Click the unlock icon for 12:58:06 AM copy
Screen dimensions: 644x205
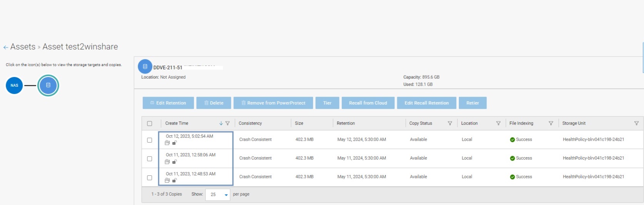[x=174, y=162]
